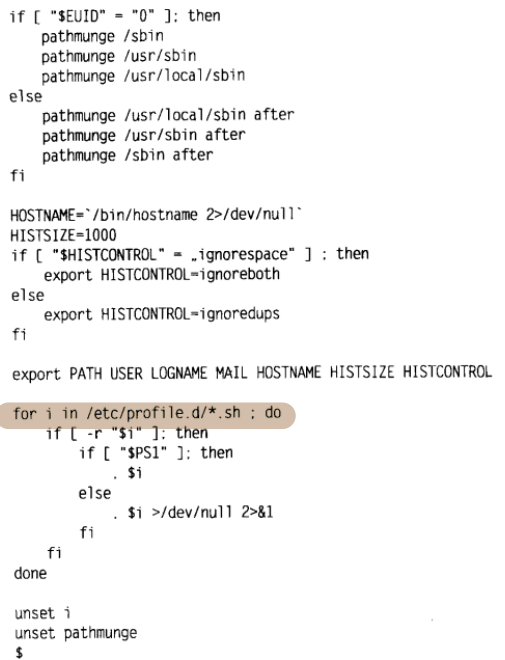The height and width of the screenshot is (660, 505).
Task: Click the 'pathmunge /usr/sbin' line
Action: click(x=119, y=56)
